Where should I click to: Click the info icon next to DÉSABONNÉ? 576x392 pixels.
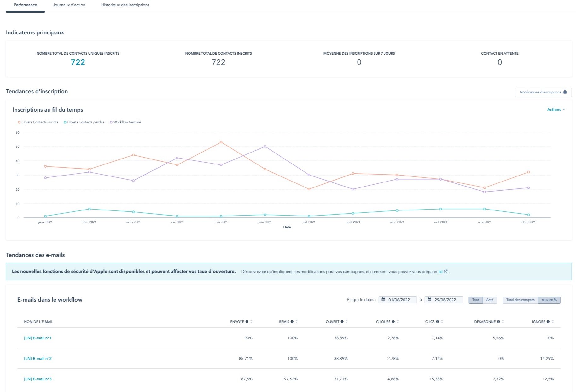coord(498,322)
